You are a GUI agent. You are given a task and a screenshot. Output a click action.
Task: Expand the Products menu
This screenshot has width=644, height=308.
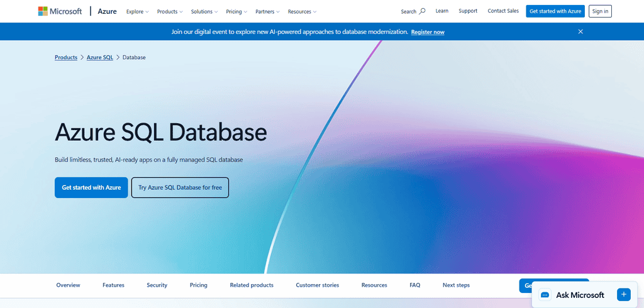coord(170,11)
